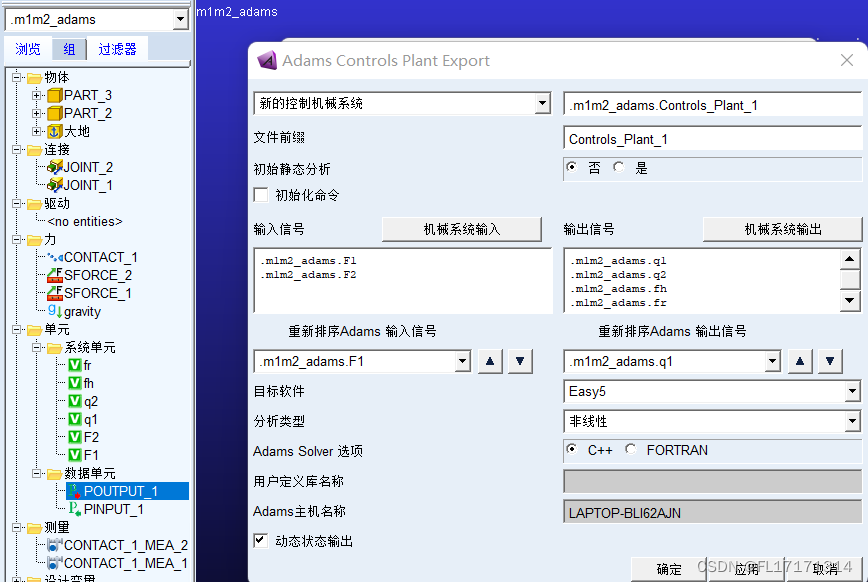Select .m1m2_adams.F2 in input signals
868x582 pixels.
pos(308,275)
